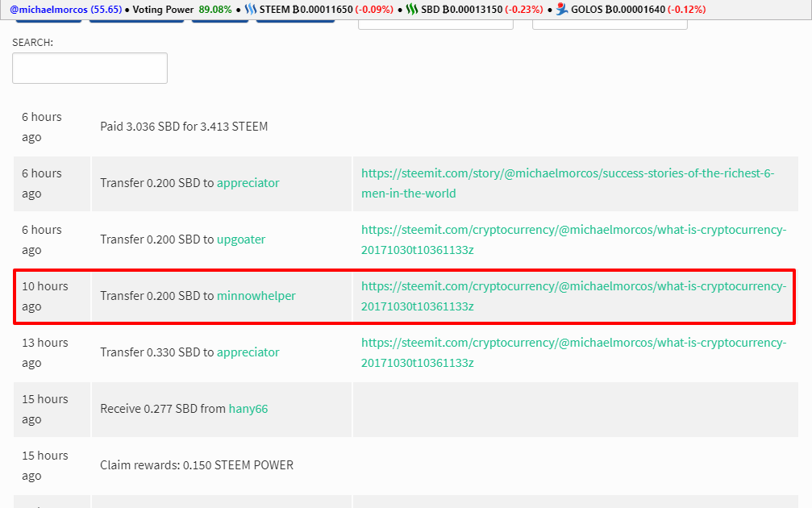Click inside the SEARCH input field
Viewport: 812px width, 508px height.
(x=90, y=68)
